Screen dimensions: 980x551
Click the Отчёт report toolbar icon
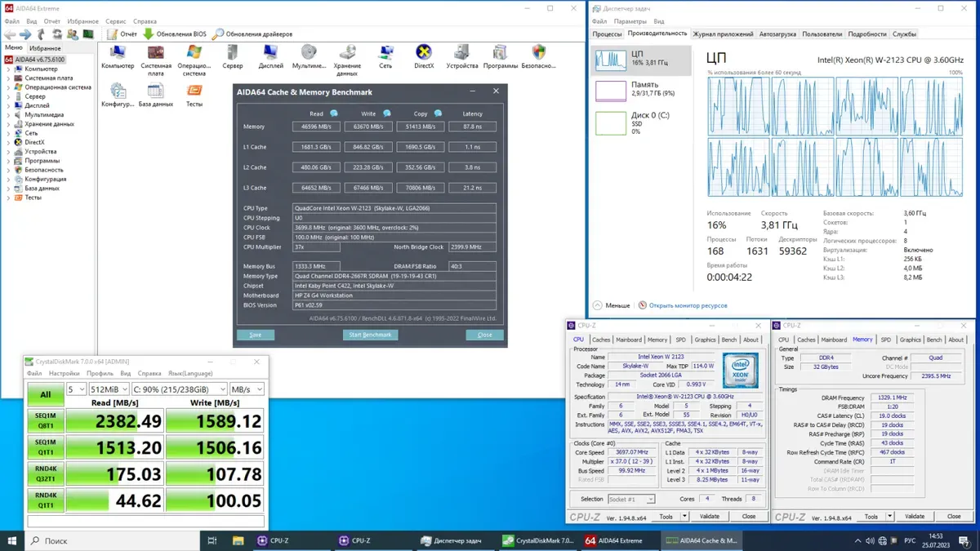click(x=111, y=34)
